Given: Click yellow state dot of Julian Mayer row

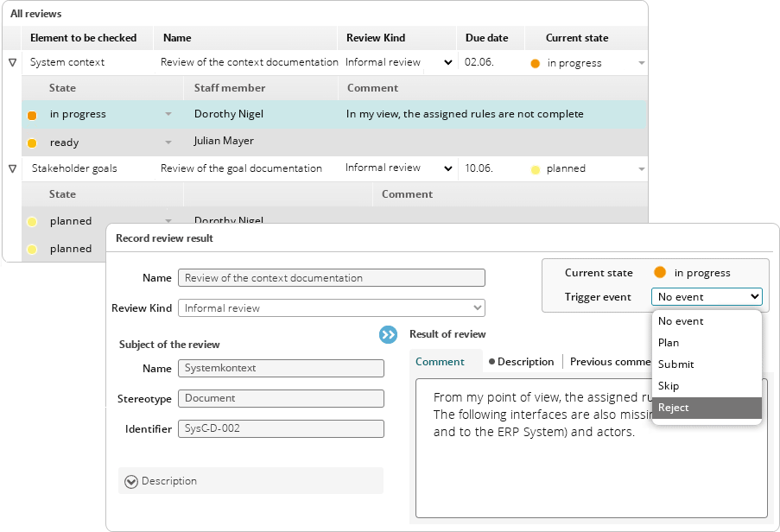Looking at the screenshot, I should pyautogui.click(x=32, y=143).
